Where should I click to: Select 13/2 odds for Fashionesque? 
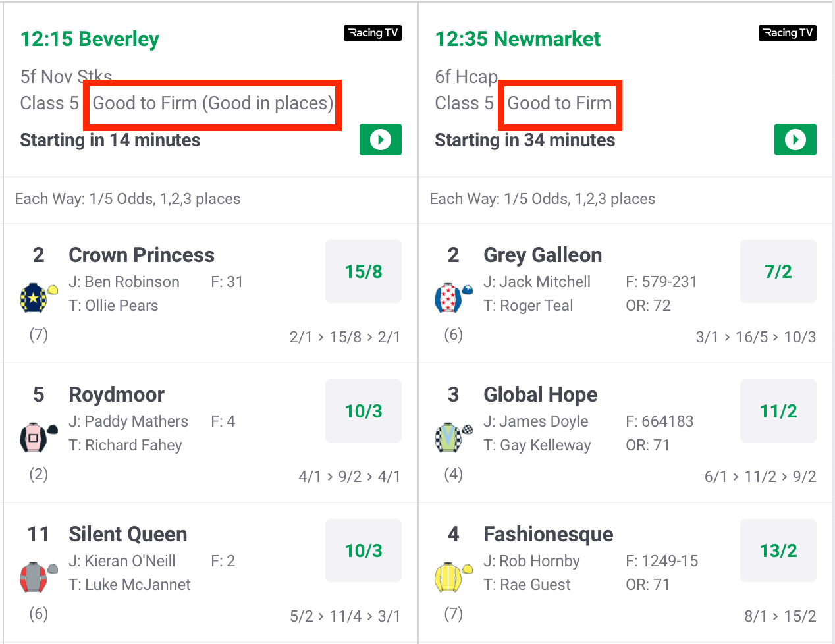pyautogui.click(x=778, y=550)
